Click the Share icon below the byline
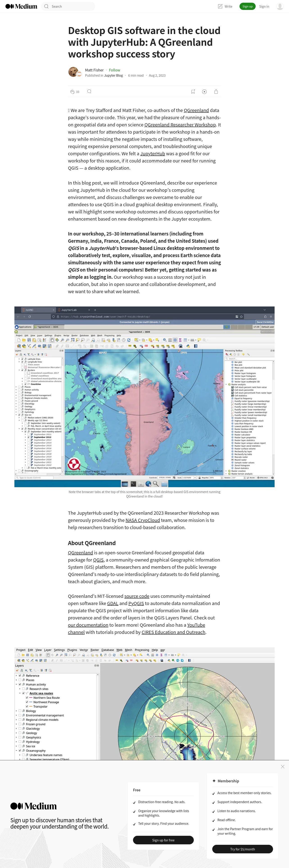Screen dimensions: 289x868 click(216, 92)
